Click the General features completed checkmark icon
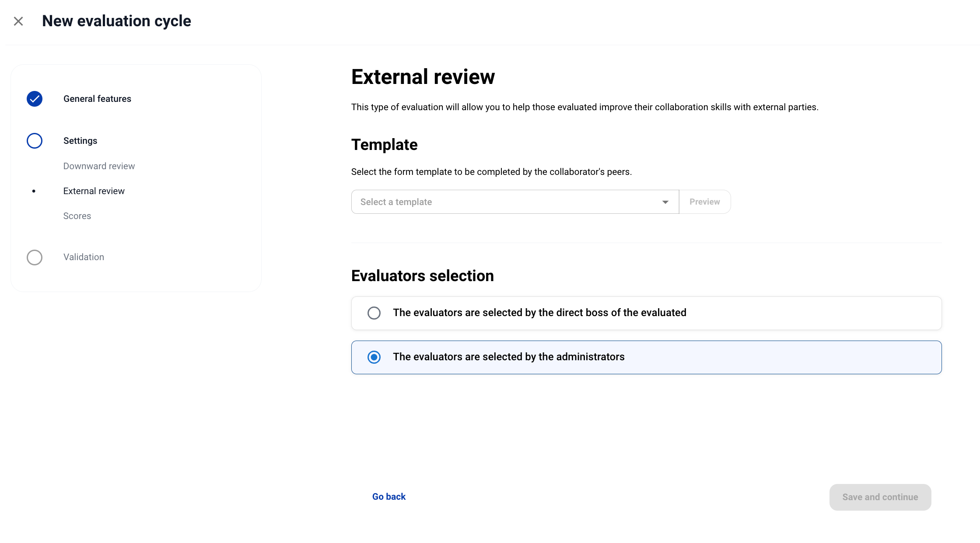Viewport: 980px width, 543px height. 35,99
